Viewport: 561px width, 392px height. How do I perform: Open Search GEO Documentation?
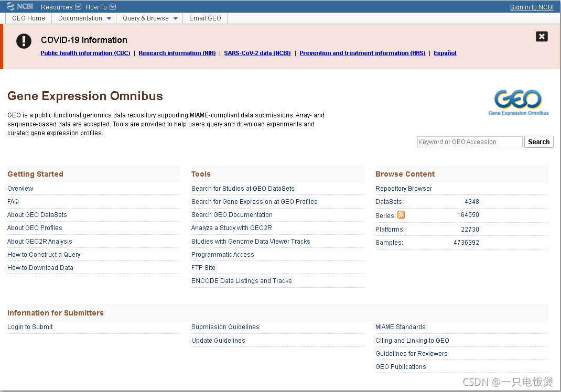[232, 215]
